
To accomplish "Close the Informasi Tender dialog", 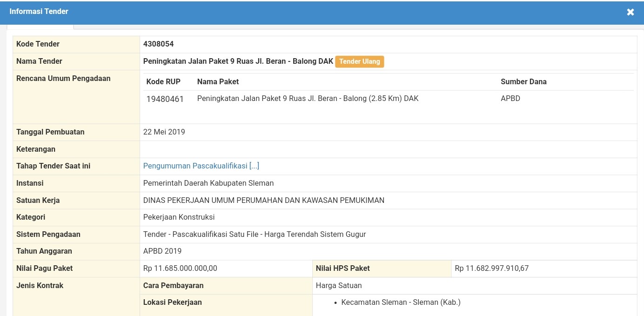I will (631, 12).
